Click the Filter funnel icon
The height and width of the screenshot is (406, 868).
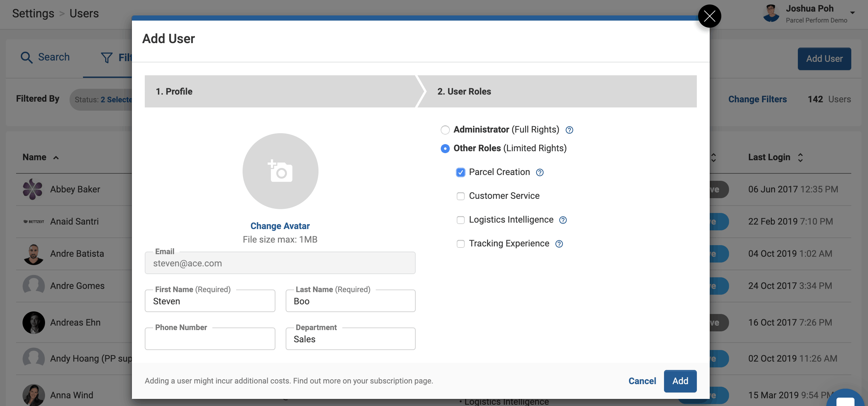pos(106,58)
